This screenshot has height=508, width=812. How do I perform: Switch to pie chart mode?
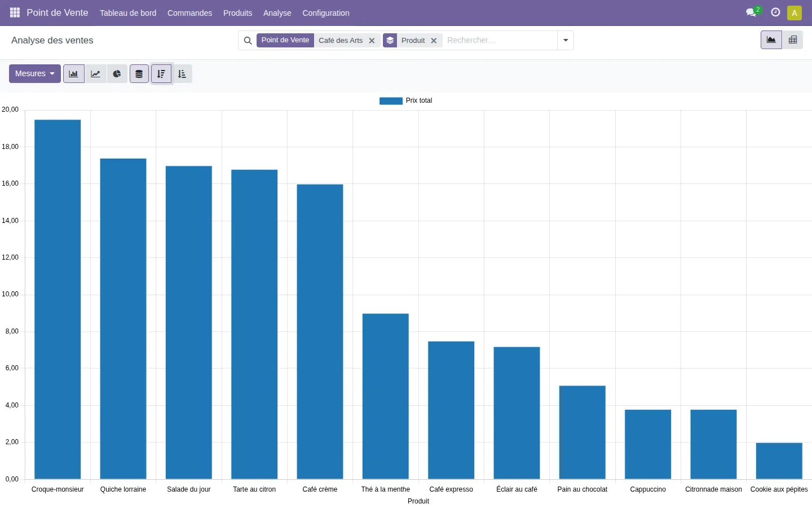[x=117, y=74]
